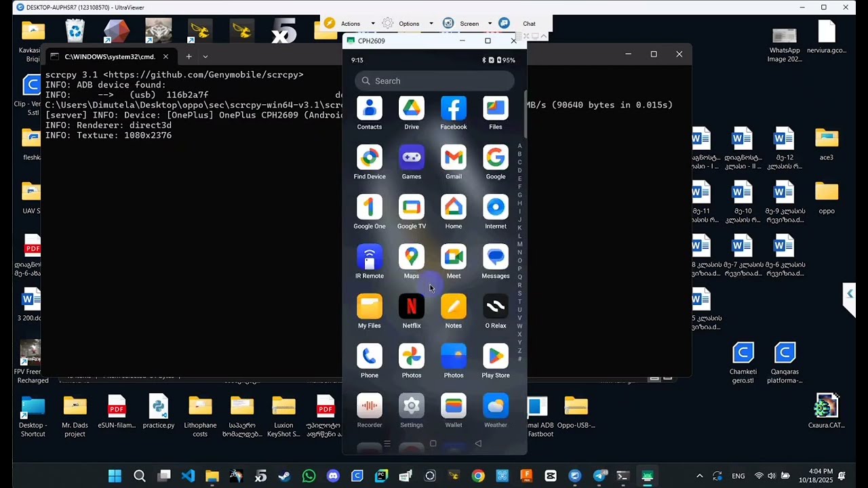
Task: Add a new tab in Windows Terminal
Action: coord(189,57)
